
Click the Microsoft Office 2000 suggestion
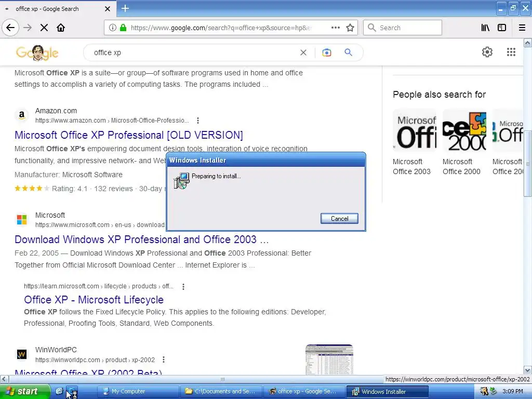(x=464, y=142)
